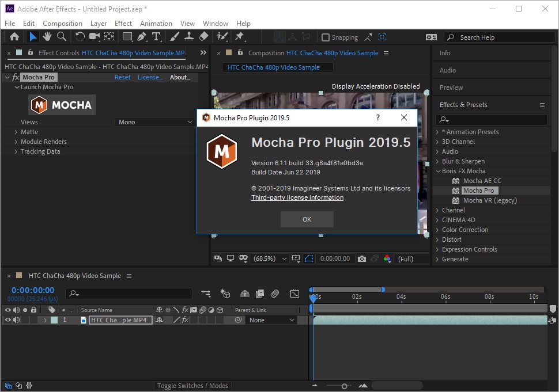Open the Composition menu

click(62, 24)
